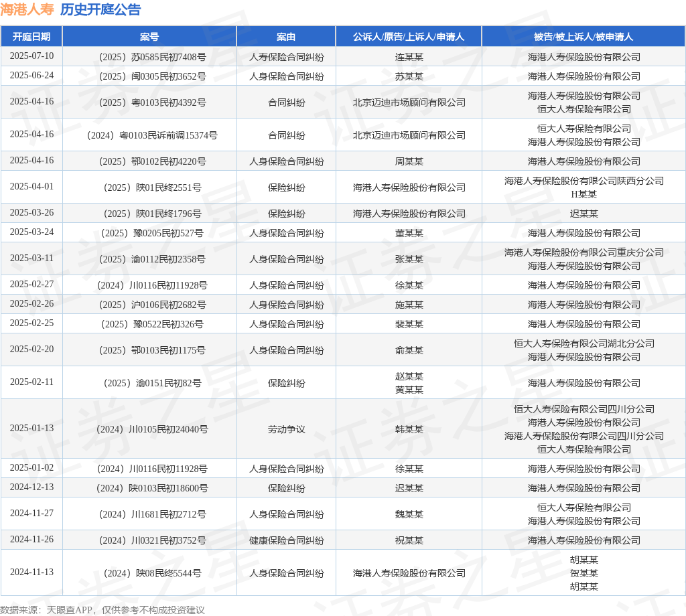Click case number (2024)川1681民初2712号
The image size is (686, 616).
(152, 514)
